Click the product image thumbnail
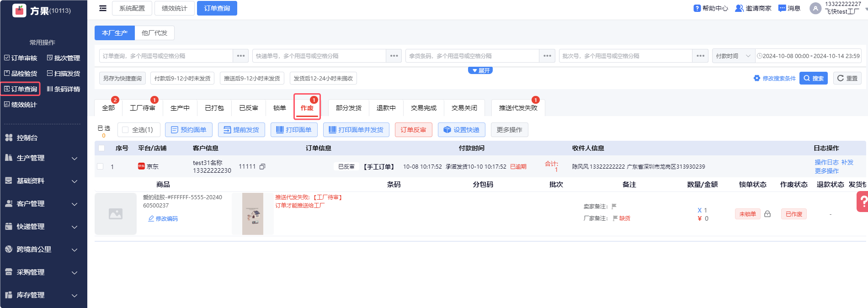Image resolution: width=868 pixels, height=308 pixels. click(253, 214)
